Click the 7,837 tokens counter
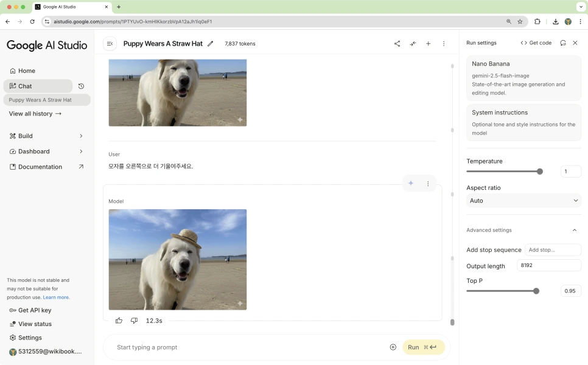Viewport: 588px width, 365px height. tap(240, 43)
